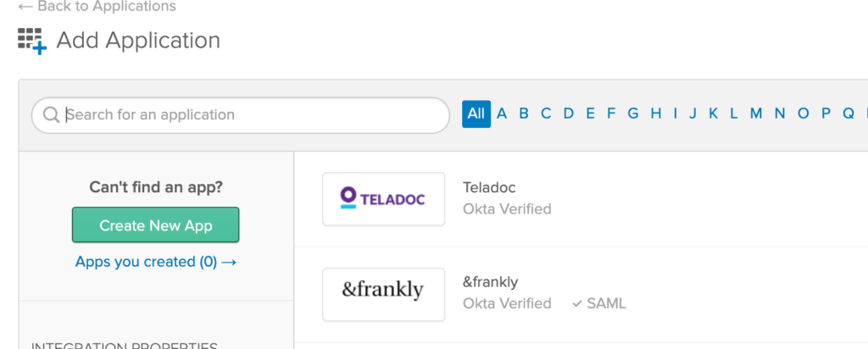Screen dimensions: 868x349
Task: Filter applications by letter H
Action: coord(656,114)
